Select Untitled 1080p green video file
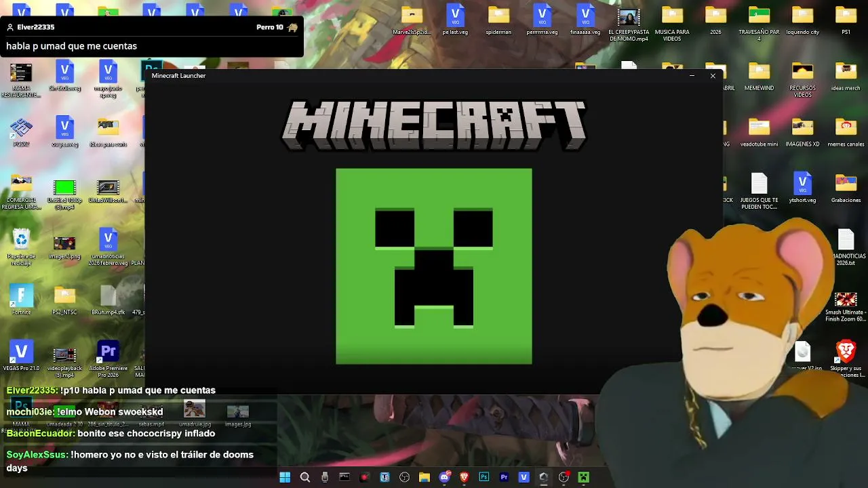Screen dimensions: 868x488 click(64, 195)
